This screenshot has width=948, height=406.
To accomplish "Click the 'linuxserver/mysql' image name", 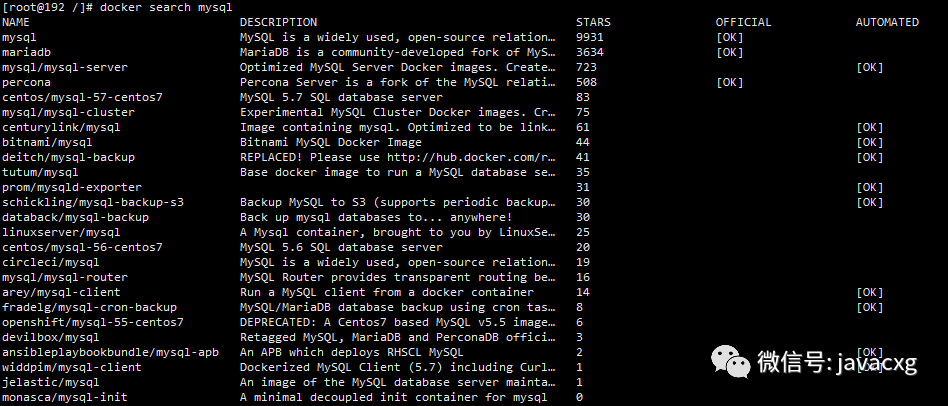I will [x=61, y=232].
